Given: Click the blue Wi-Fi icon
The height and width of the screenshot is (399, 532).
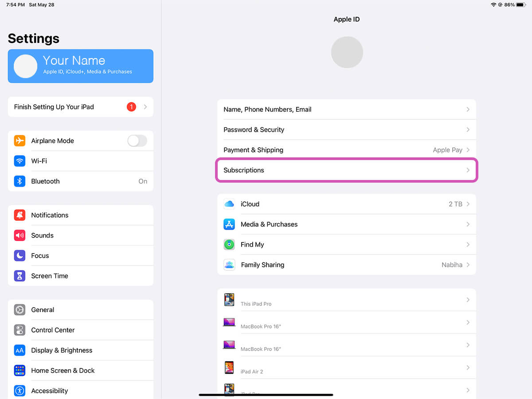Looking at the screenshot, I should click(x=20, y=161).
